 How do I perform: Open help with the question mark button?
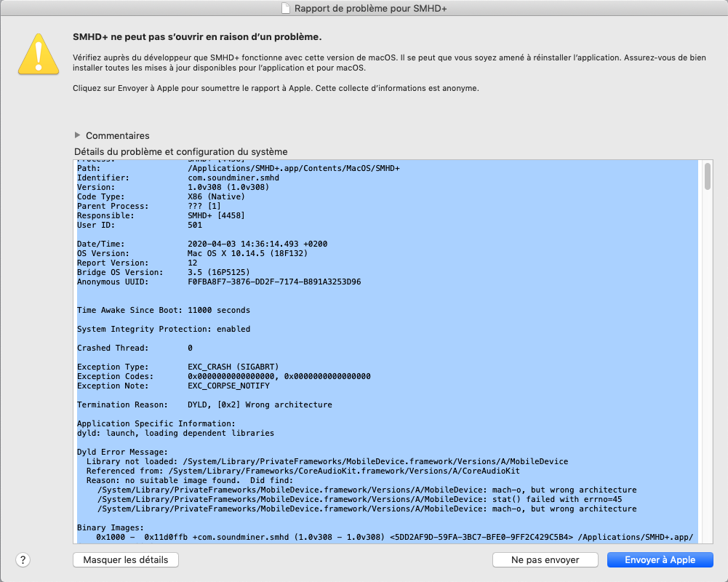pyautogui.click(x=23, y=559)
